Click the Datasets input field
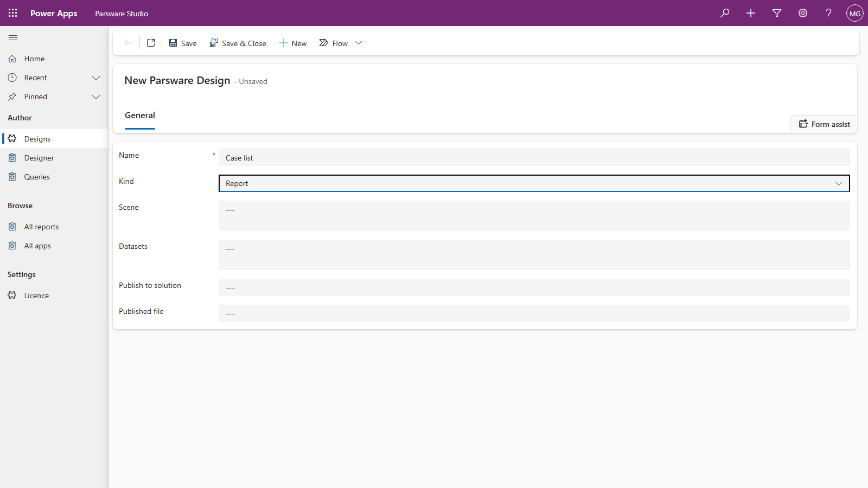The height and width of the screenshot is (488, 868). (x=534, y=255)
